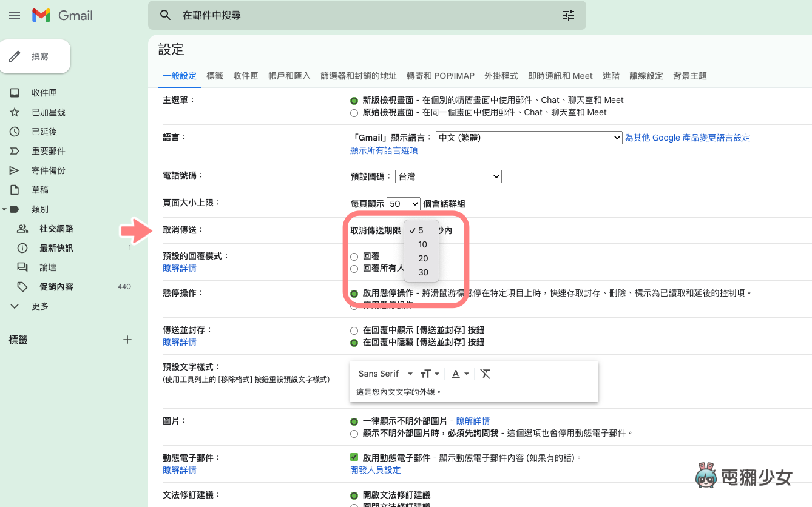This screenshot has height=507, width=812.
Task: Switch to 進階 settings tab
Action: tap(611, 76)
